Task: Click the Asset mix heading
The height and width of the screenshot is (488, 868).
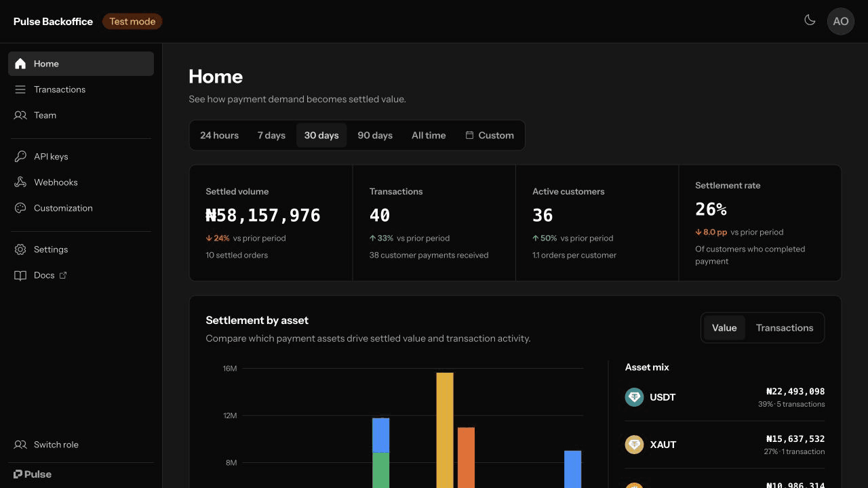Action: point(647,367)
